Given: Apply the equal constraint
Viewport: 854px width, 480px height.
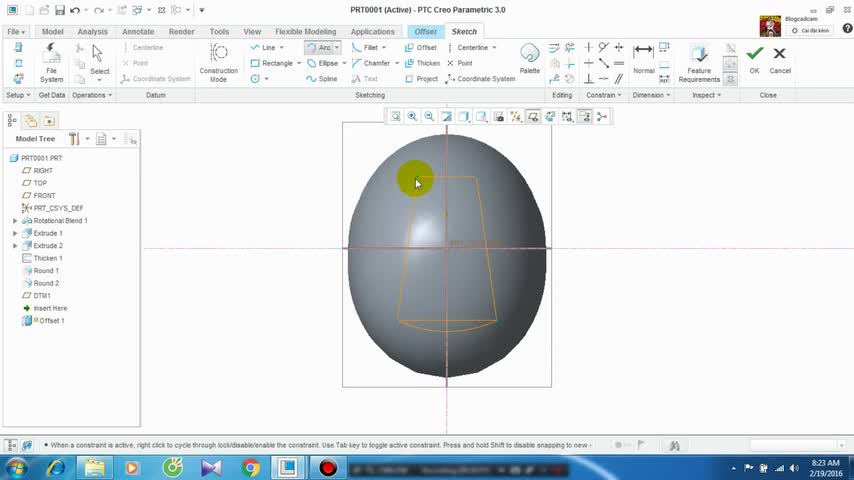Looking at the screenshot, I should [x=619, y=63].
